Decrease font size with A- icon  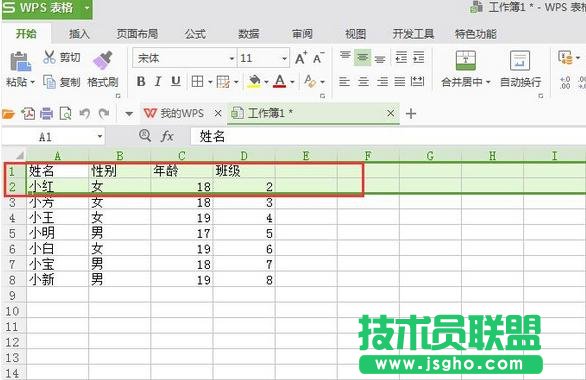318,58
